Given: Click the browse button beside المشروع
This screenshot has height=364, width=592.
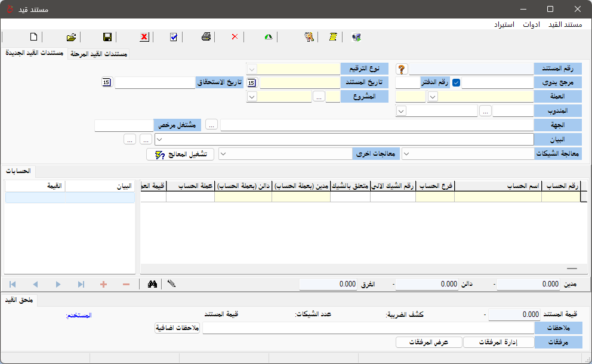Looking at the screenshot, I should click(x=319, y=97).
